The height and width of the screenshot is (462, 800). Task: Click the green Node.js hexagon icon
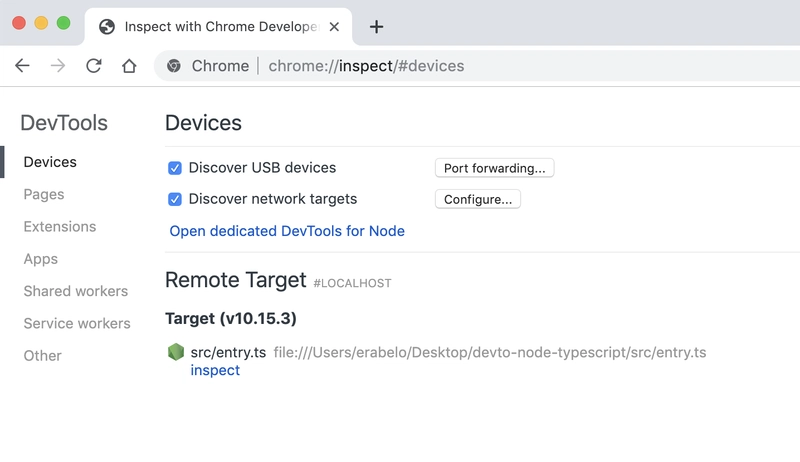tap(176, 352)
